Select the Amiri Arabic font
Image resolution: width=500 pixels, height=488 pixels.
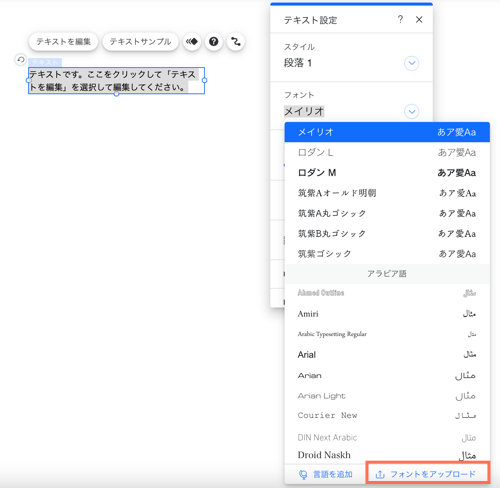(x=387, y=314)
